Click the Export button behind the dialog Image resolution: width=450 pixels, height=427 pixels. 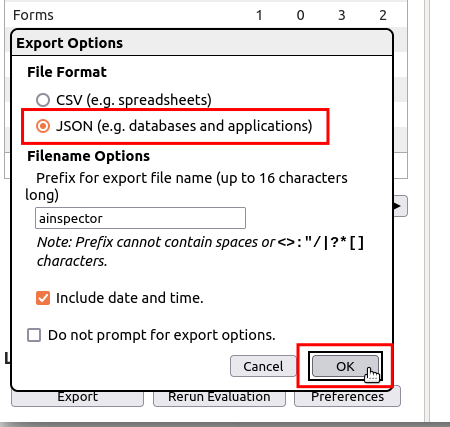click(x=77, y=398)
